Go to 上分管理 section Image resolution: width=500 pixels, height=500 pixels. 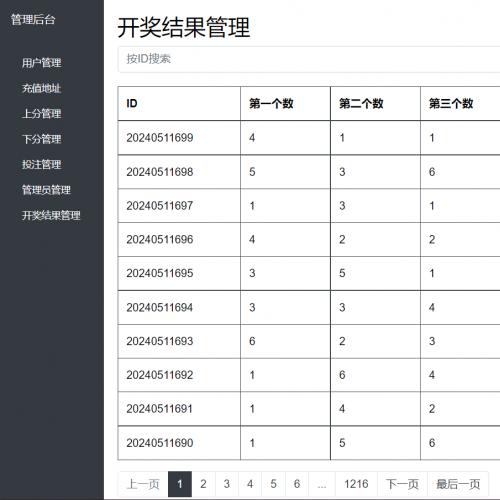point(41,114)
